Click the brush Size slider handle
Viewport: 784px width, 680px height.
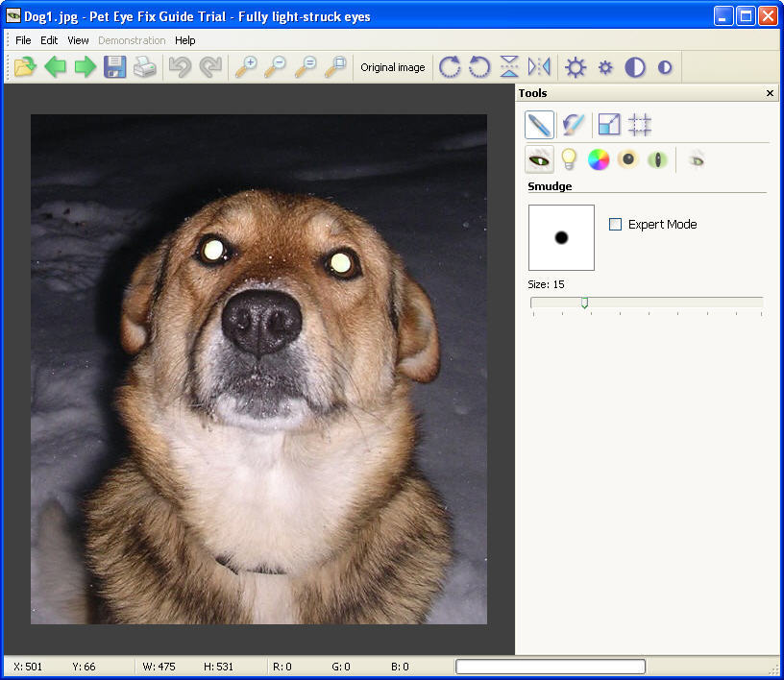pos(584,304)
